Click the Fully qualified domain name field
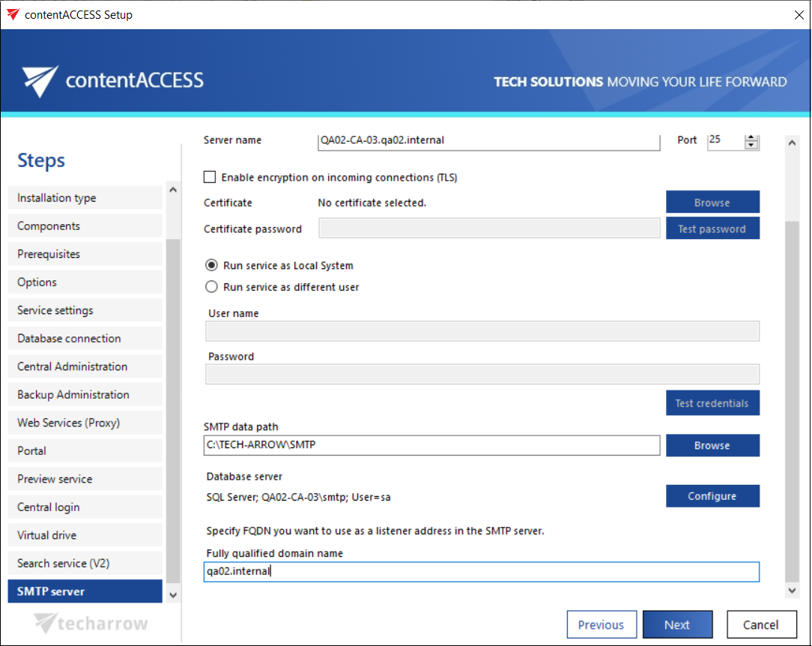The width and height of the screenshot is (812, 646). pos(481,572)
